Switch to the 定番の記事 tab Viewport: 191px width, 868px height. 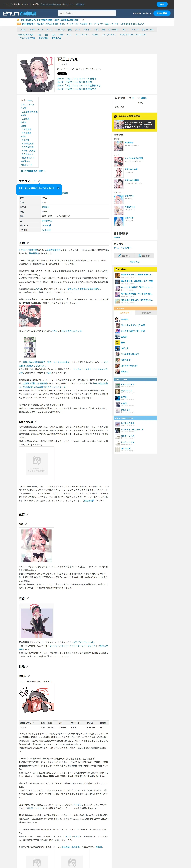point(146,313)
